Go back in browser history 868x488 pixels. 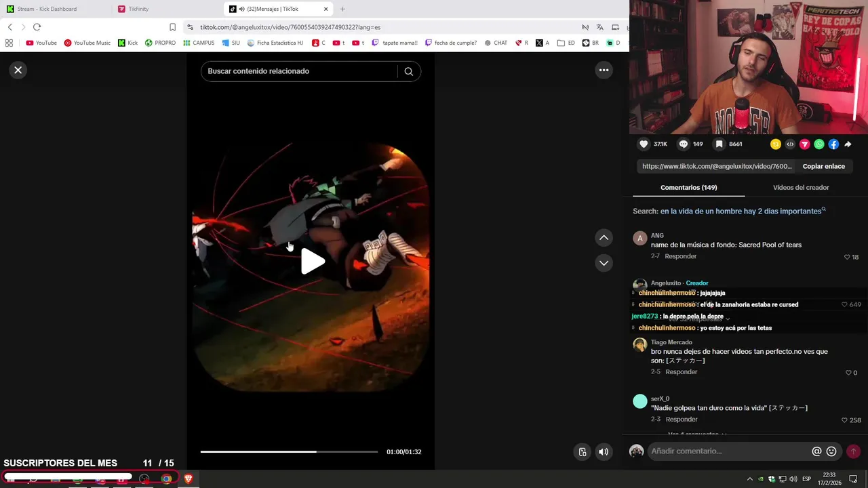[x=9, y=27]
